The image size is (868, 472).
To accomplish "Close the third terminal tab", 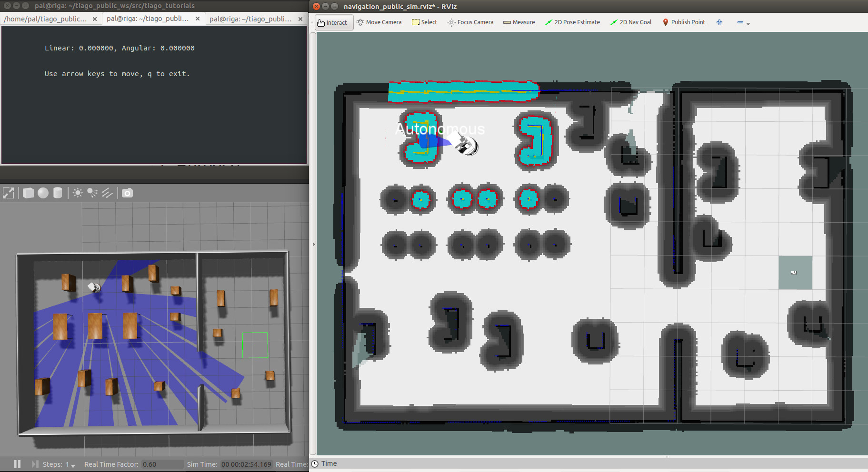I will 300,19.
